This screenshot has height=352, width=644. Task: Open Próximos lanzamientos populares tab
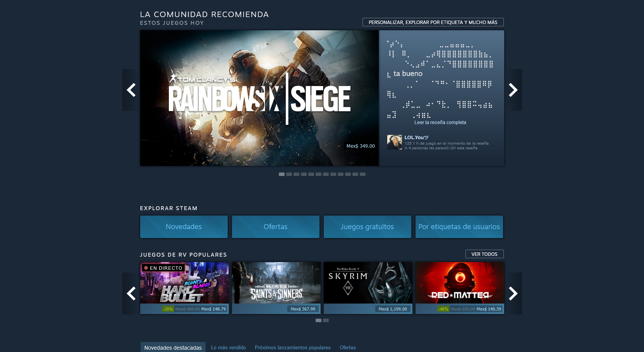(293, 347)
